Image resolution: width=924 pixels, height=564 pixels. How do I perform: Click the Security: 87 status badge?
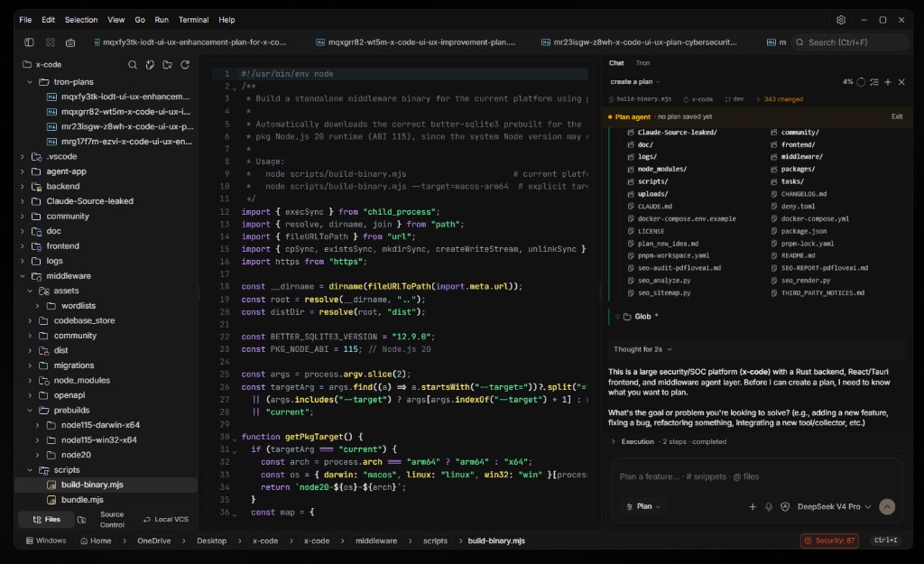[829, 541]
